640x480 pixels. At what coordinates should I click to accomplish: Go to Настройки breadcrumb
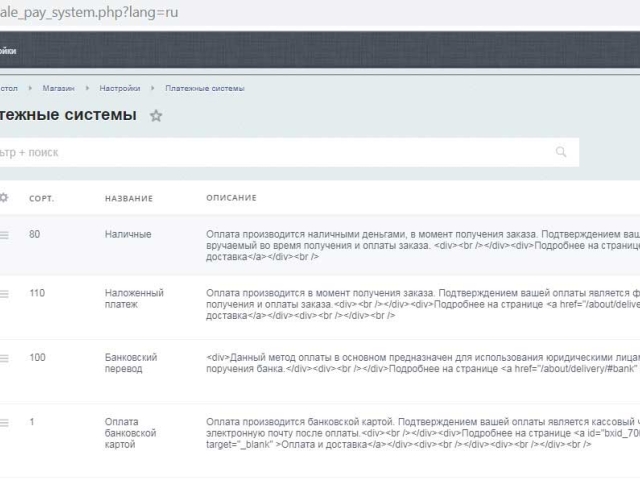[120, 88]
